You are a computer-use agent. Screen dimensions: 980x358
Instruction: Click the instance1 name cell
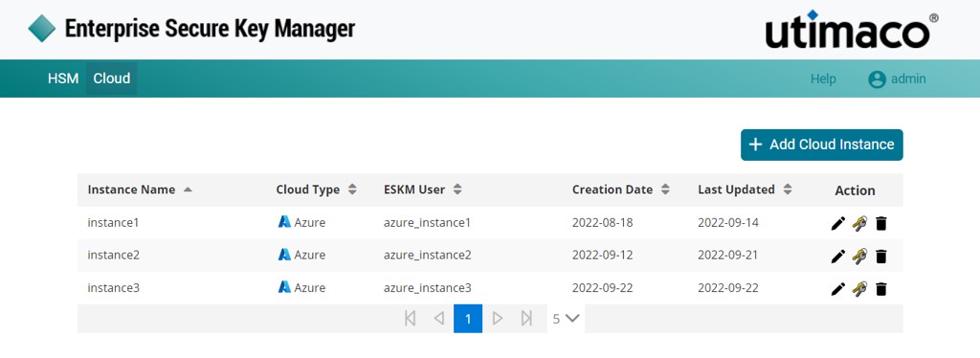[x=113, y=223]
